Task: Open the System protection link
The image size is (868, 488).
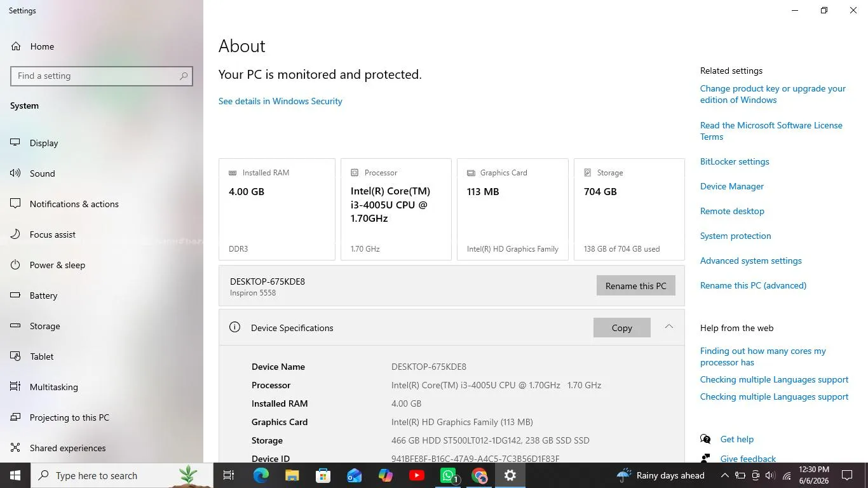Action: [x=735, y=236]
